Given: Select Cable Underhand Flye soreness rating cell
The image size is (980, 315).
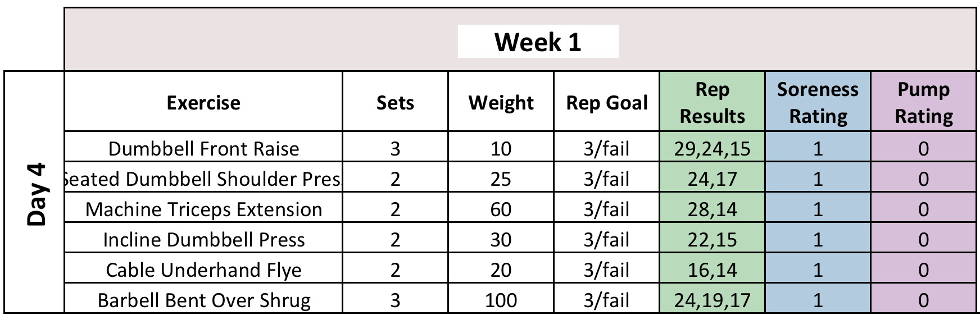Looking at the screenshot, I should pyautogui.click(x=818, y=270).
